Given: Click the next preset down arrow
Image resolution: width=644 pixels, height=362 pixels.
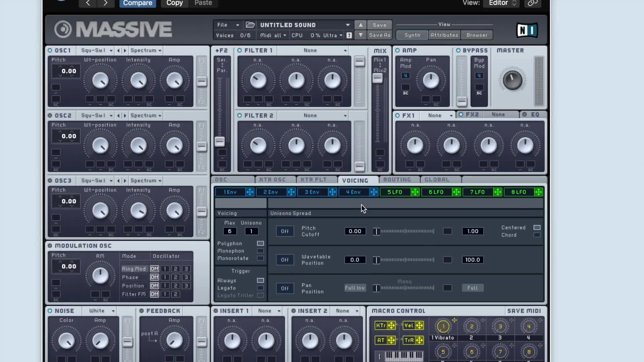Looking at the screenshot, I should [x=361, y=35].
